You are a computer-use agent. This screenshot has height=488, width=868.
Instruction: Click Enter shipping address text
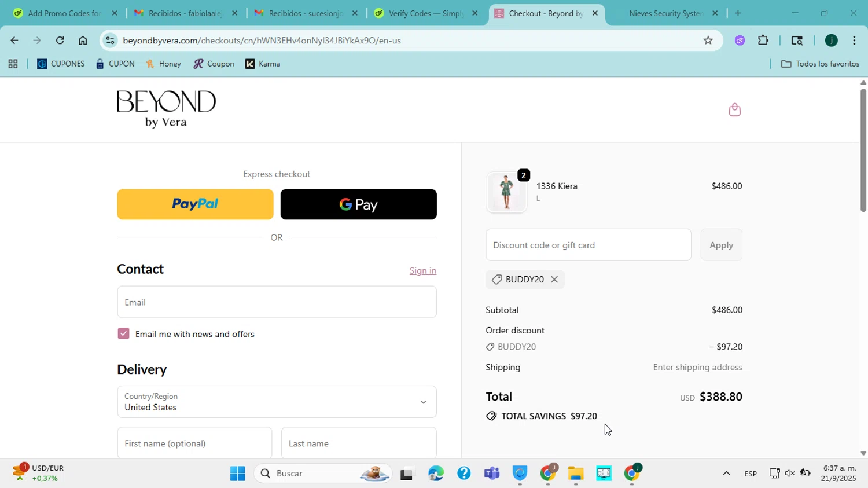tap(697, 367)
